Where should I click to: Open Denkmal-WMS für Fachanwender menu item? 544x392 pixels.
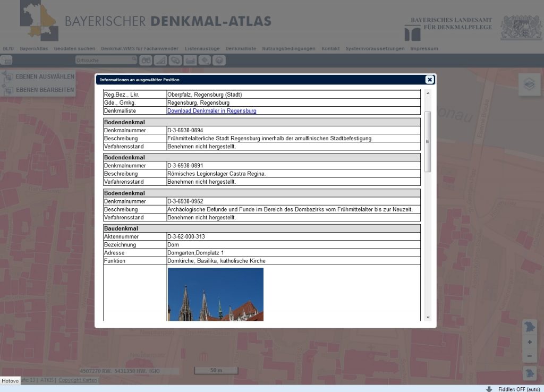140,48
